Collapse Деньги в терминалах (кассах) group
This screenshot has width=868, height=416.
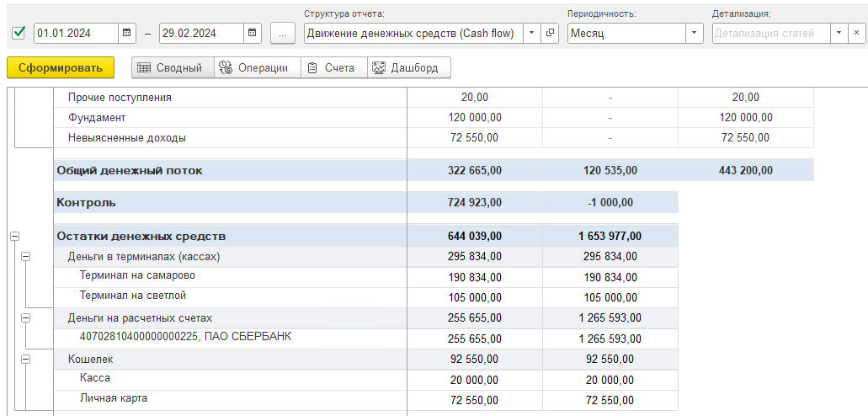[25, 257]
